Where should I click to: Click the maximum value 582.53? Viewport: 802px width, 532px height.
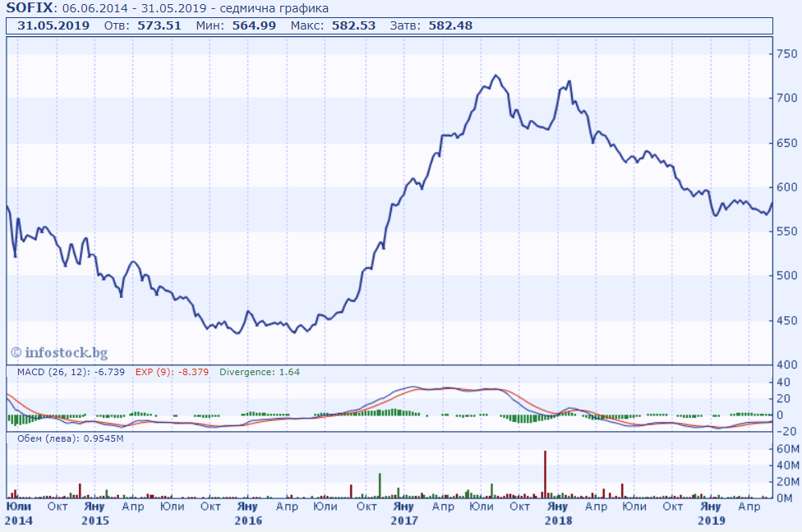[x=353, y=25]
